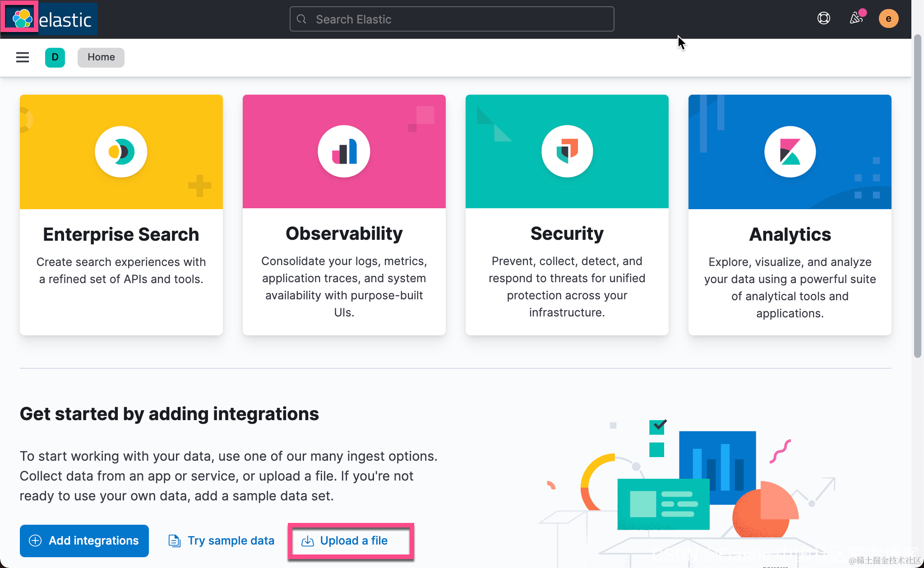
Task: Open the Observability card title
Action: pyautogui.click(x=344, y=234)
